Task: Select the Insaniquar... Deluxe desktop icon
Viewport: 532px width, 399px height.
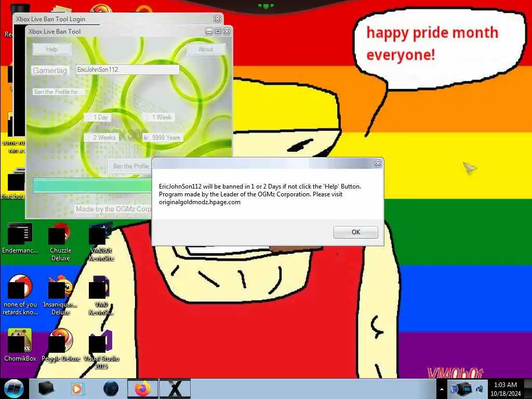Action: (60, 296)
